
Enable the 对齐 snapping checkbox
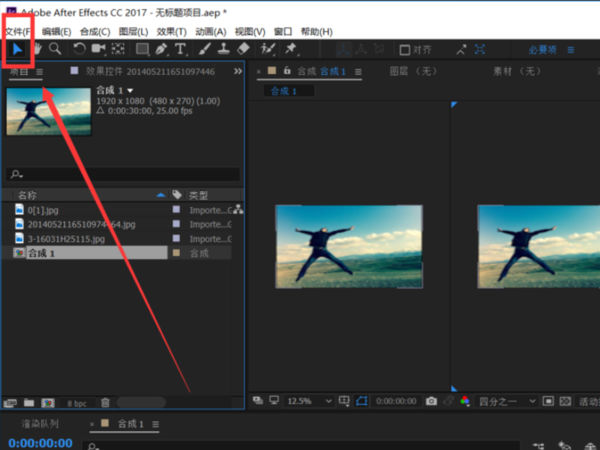tap(405, 49)
